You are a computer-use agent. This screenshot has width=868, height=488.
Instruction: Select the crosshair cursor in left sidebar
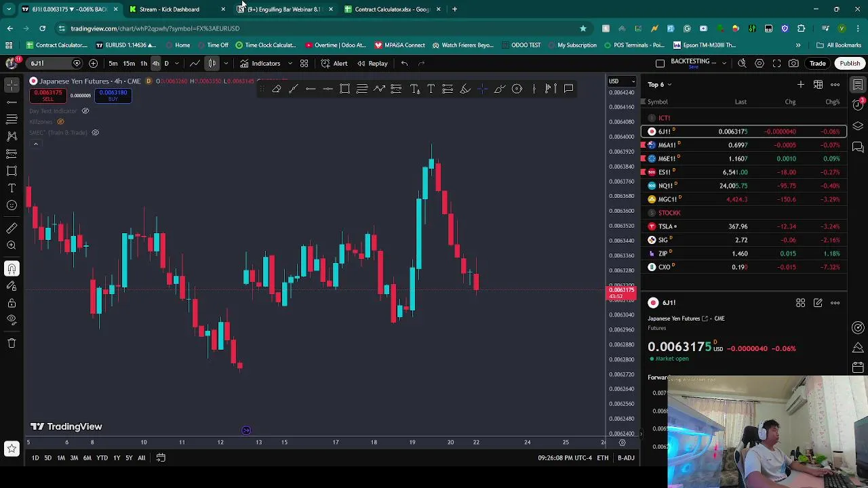(12, 84)
